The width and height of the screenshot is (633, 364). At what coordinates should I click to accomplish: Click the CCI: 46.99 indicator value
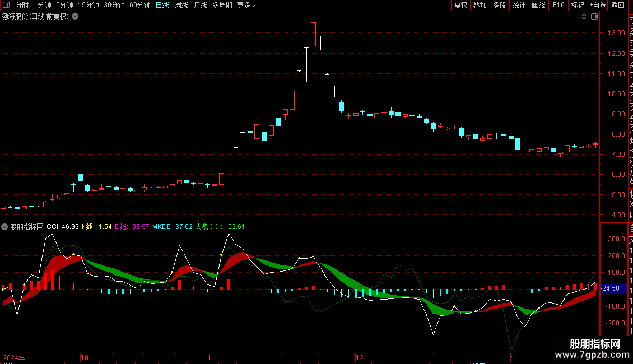[63, 227]
